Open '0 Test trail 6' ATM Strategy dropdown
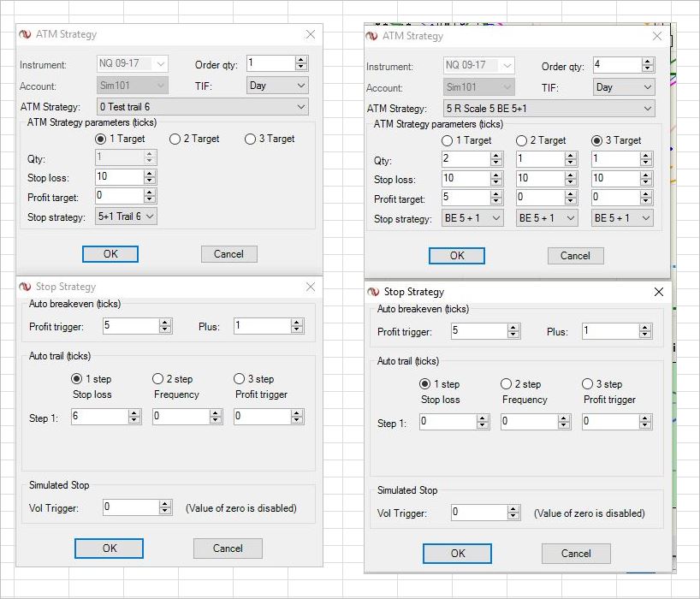Image resolution: width=700 pixels, height=599 pixels. (202, 107)
